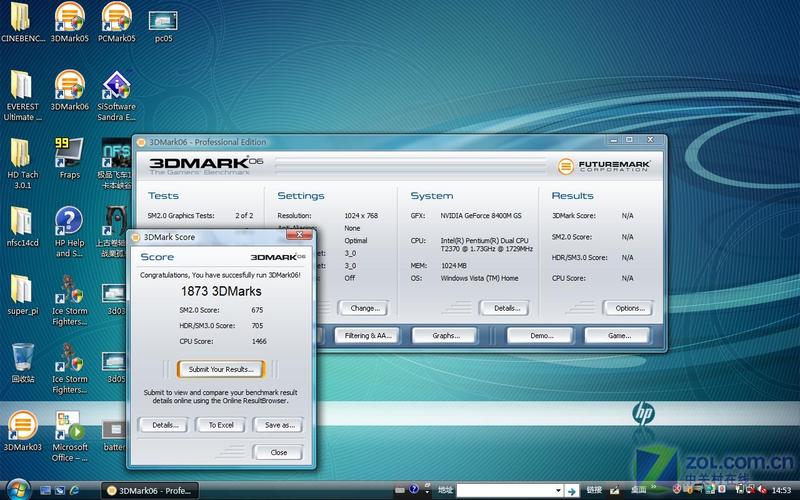Click the Save as button
The width and height of the screenshot is (800, 500).
(x=279, y=424)
